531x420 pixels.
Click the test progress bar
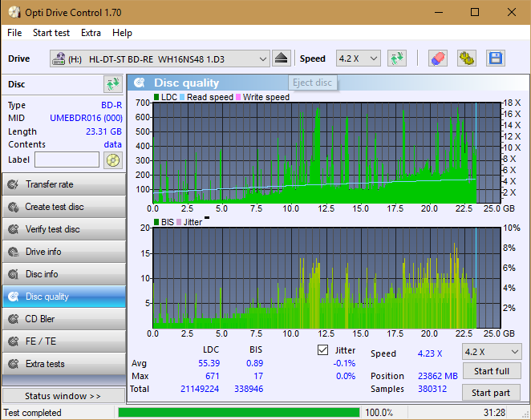click(238, 413)
